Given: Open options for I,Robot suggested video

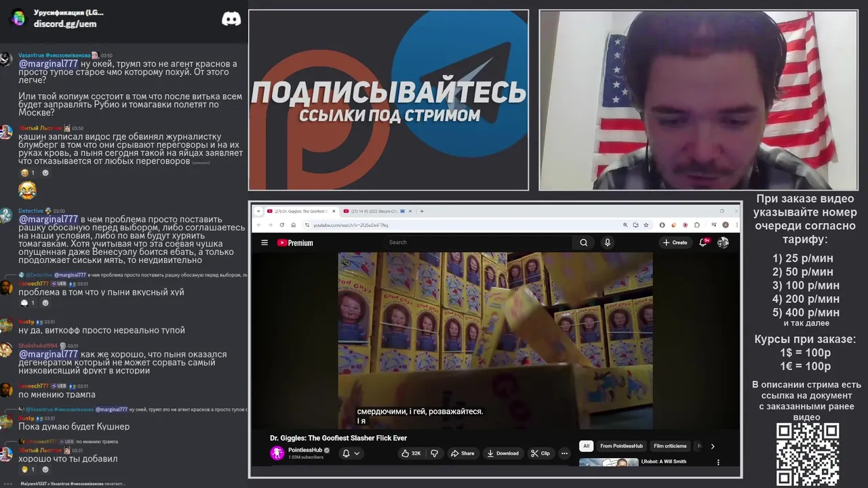Looking at the screenshot, I should tap(718, 462).
